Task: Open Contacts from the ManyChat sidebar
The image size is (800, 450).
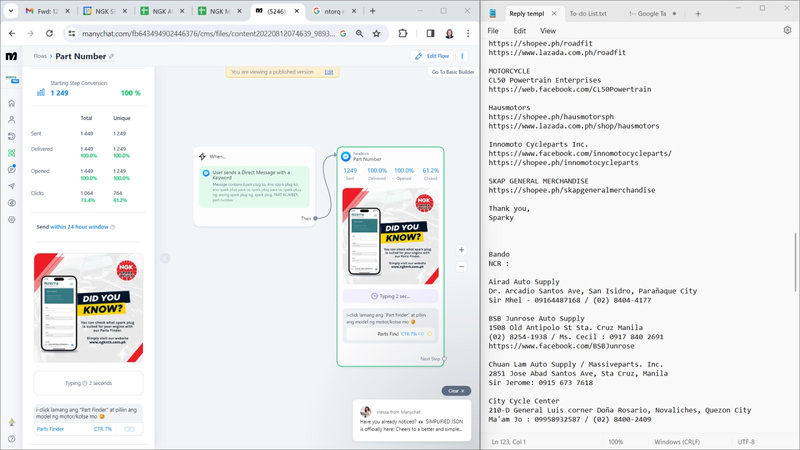Action: pyautogui.click(x=12, y=119)
